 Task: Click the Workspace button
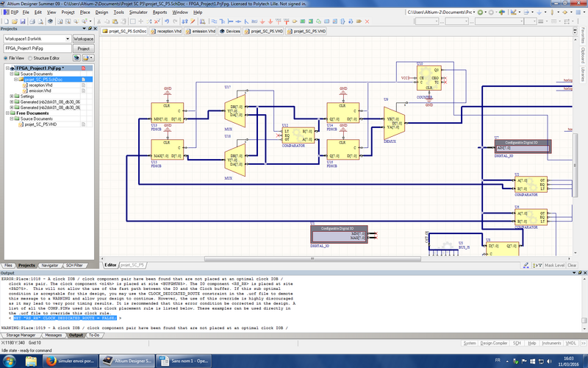point(83,38)
